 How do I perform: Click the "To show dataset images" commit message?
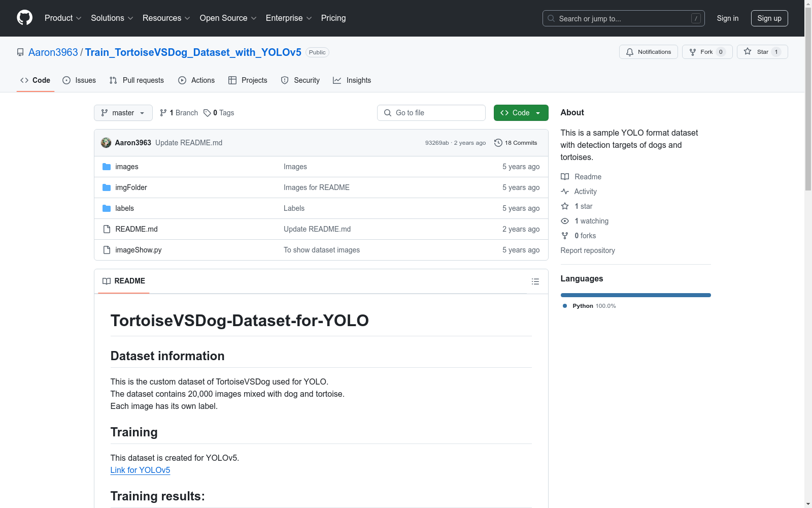[x=322, y=250]
